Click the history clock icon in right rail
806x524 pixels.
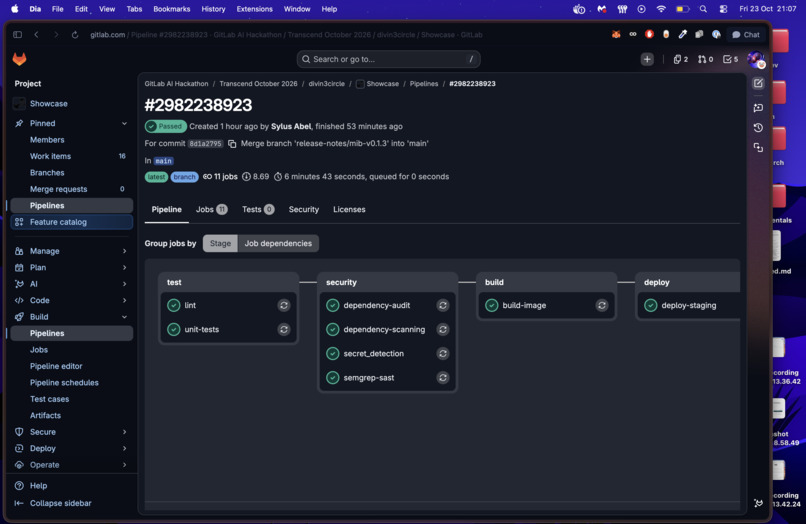tap(758, 128)
